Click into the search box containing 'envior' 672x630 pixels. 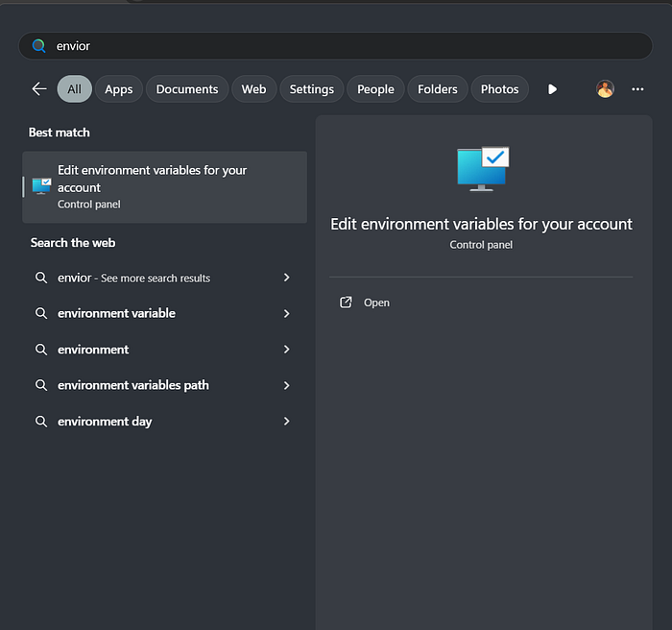pyautogui.click(x=336, y=46)
